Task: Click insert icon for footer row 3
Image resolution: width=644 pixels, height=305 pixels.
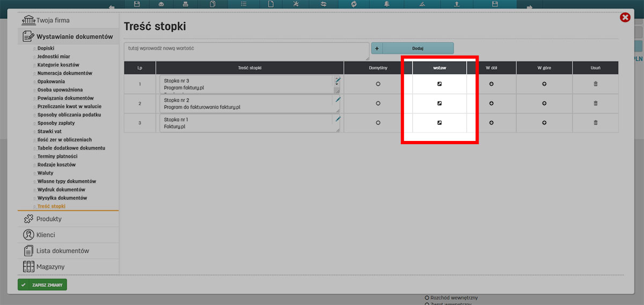Action: [439, 123]
